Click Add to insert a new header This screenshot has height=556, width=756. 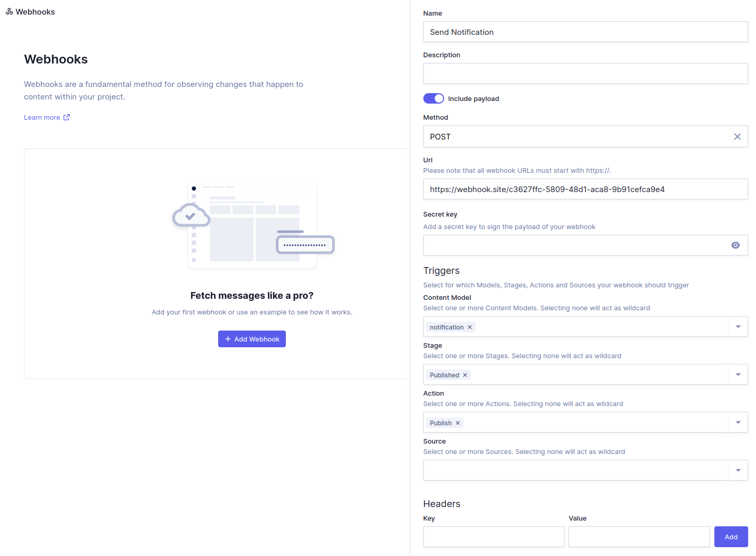pos(731,537)
